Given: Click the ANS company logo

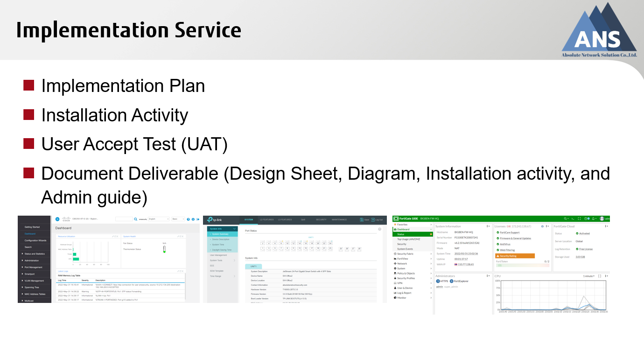Looking at the screenshot, I should (x=599, y=31).
